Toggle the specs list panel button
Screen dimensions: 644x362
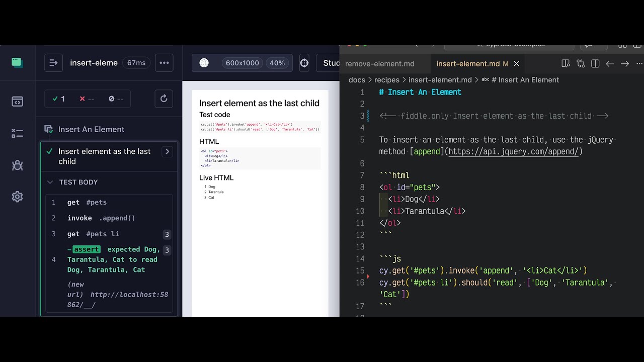click(53, 63)
